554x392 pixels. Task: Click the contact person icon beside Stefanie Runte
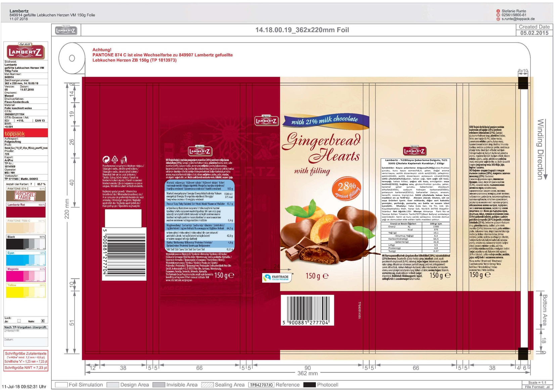498,11
